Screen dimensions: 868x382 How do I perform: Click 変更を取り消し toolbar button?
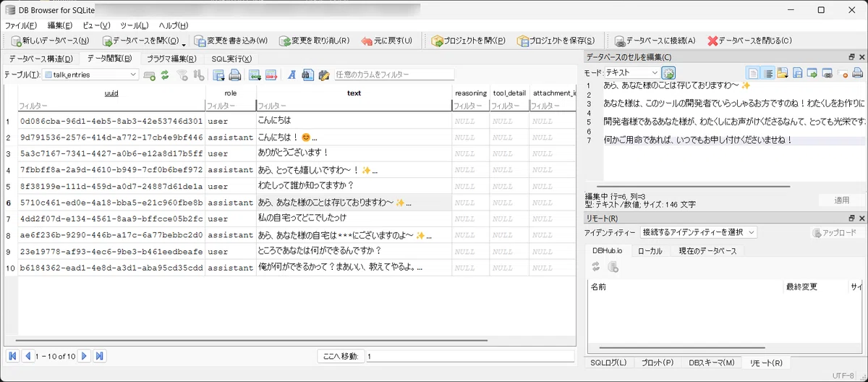314,41
